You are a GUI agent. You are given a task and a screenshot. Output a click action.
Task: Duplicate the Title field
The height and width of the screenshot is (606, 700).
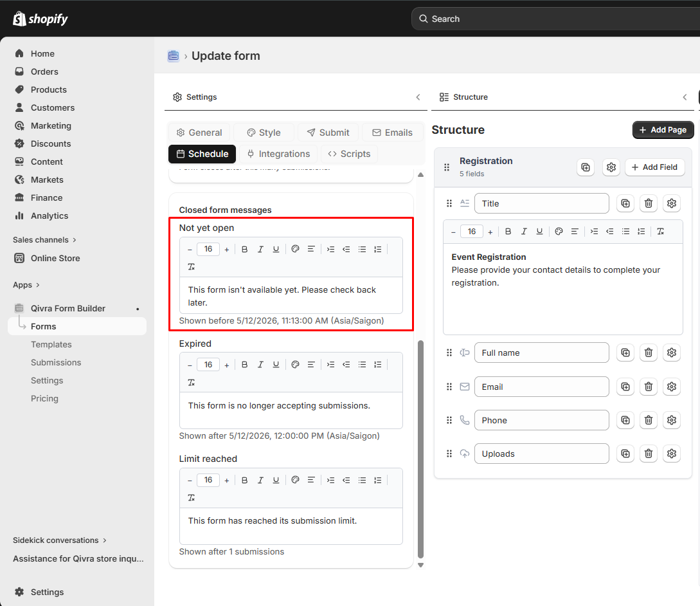625,203
